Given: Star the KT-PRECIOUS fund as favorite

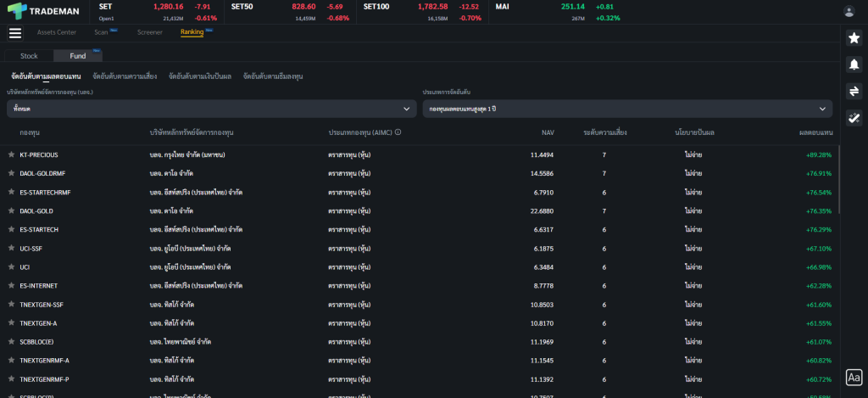Looking at the screenshot, I should pyautogui.click(x=11, y=155).
